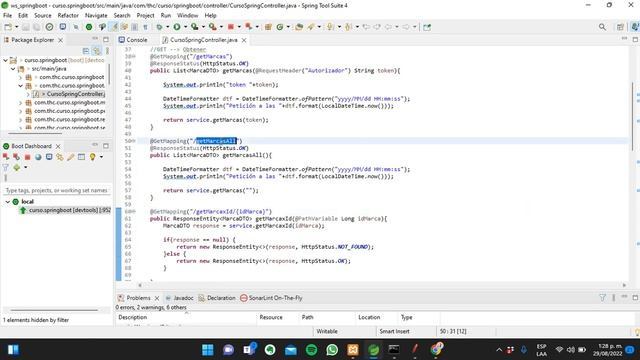Click Writable in the status bar

coord(327,331)
